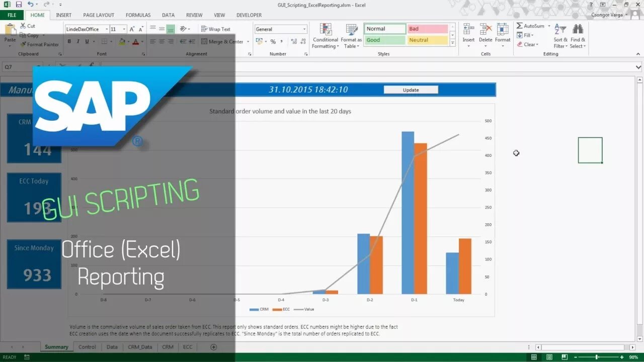Decrease the font size with the small A

click(x=140, y=29)
